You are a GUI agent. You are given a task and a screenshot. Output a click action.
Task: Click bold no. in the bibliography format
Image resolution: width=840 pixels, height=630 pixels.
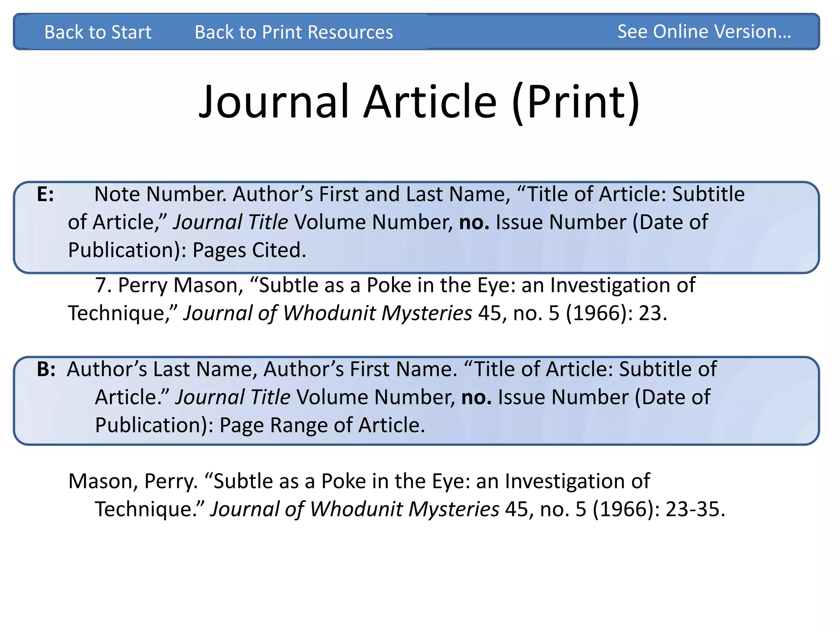476,397
